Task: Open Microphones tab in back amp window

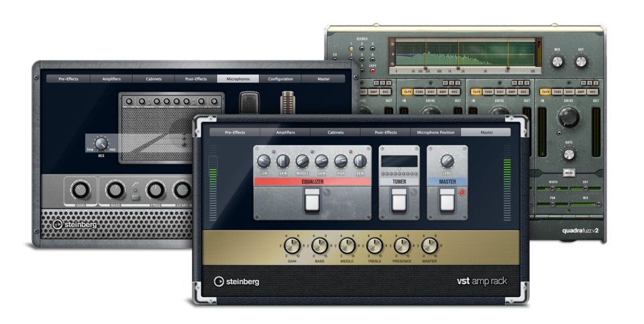Action: click(x=238, y=79)
